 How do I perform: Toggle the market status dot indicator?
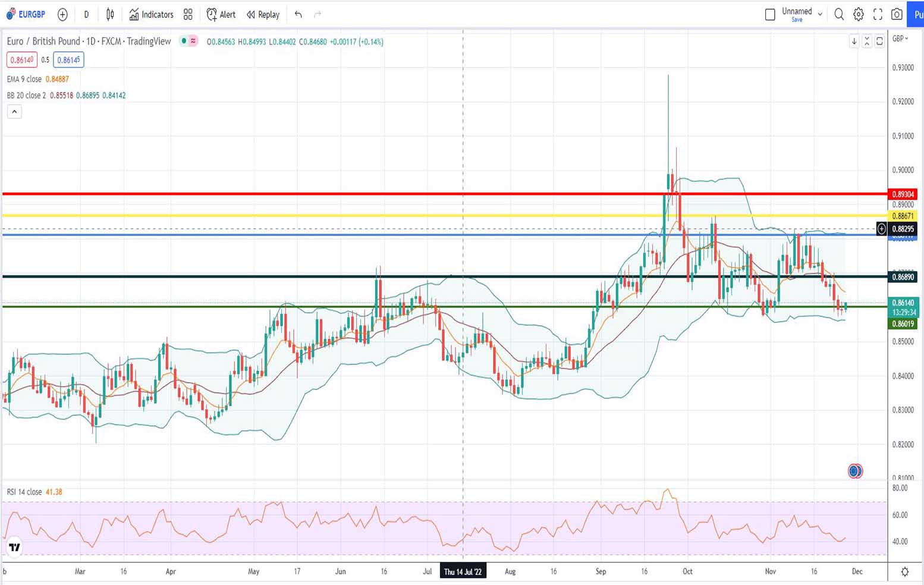pos(184,41)
